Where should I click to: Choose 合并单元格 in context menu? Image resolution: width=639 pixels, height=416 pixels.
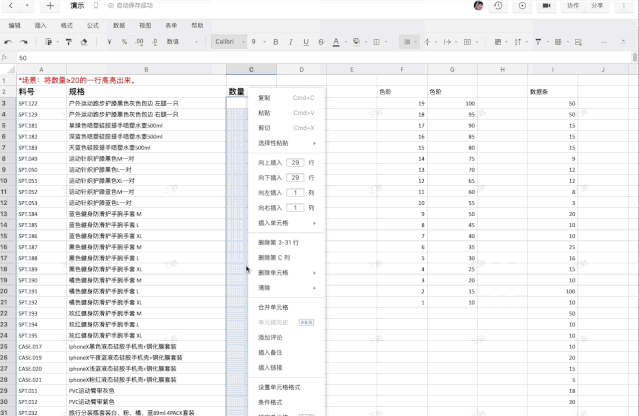point(286,307)
